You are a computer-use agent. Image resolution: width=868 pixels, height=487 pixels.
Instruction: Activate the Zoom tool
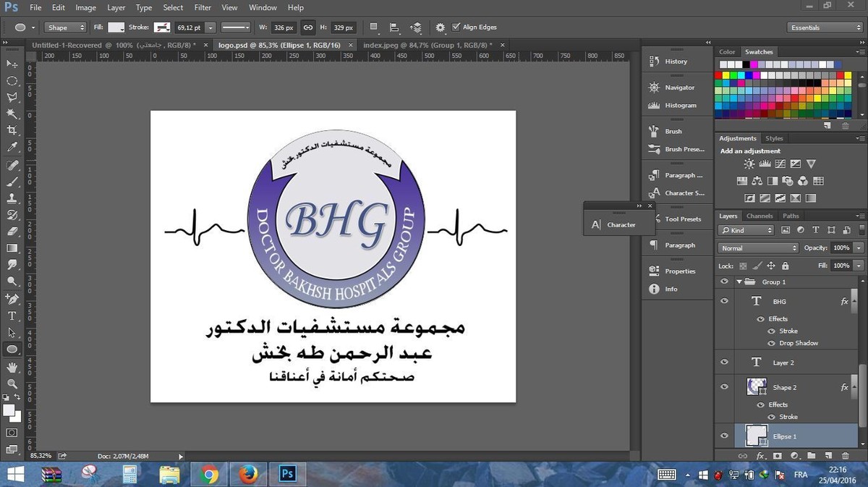coord(12,384)
